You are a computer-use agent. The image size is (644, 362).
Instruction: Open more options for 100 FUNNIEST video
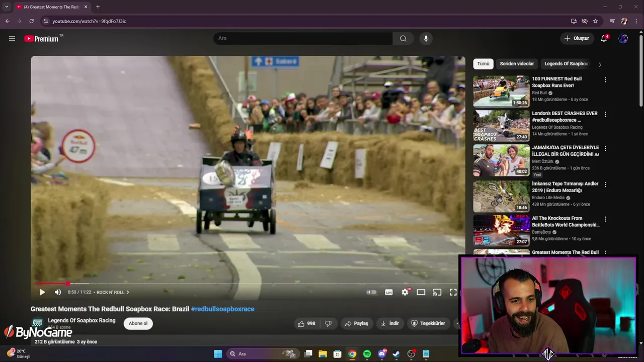[x=605, y=79]
